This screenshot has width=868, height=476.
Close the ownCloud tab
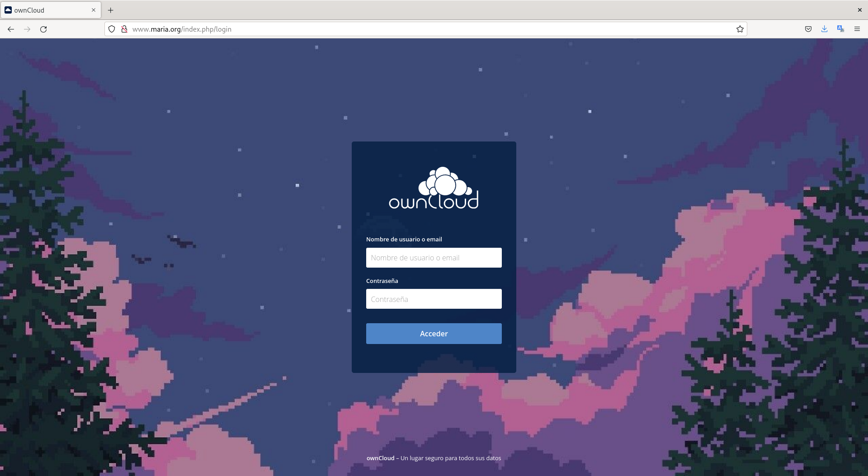(x=94, y=10)
